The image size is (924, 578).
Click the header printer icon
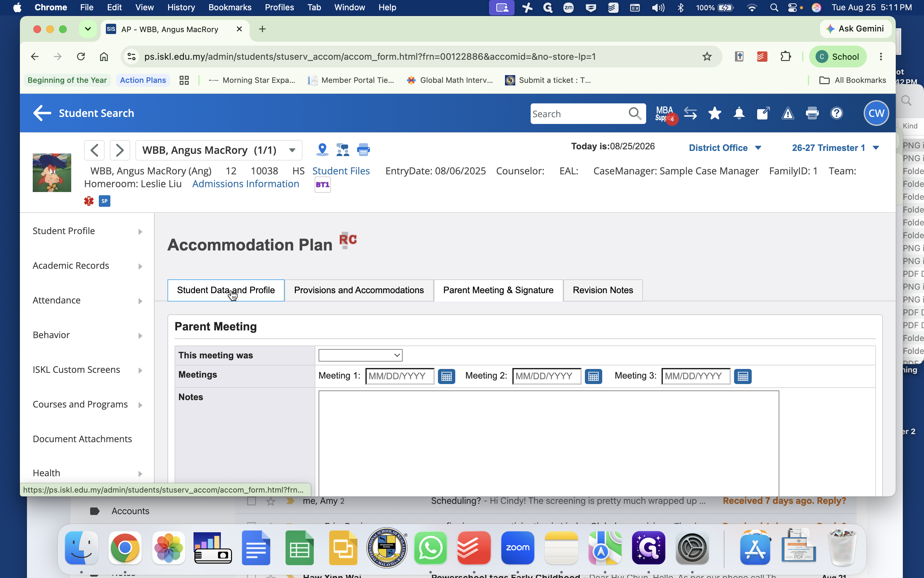[812, 113]
